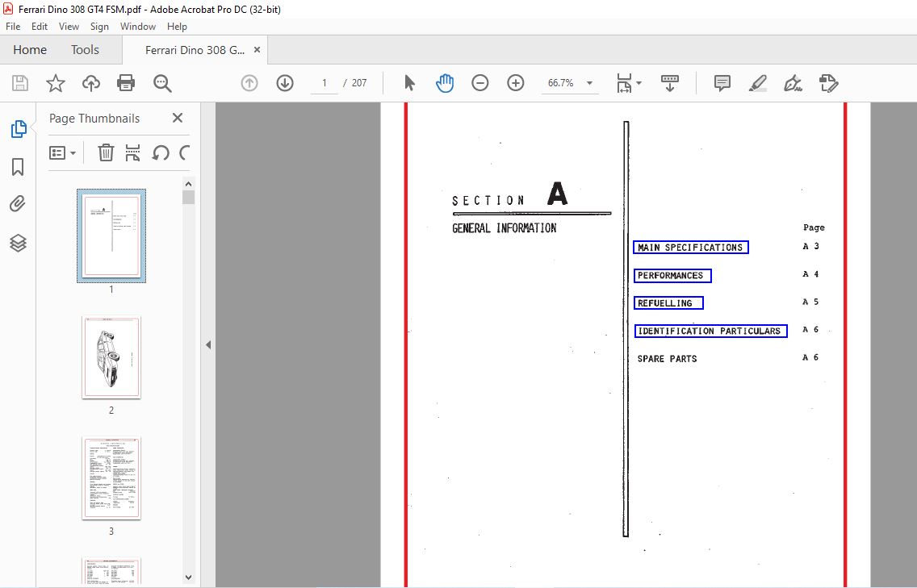The height and width of the screenshot is (588, 917).
Task: Close the Page Thumbnails panel
Action: [x=178, y=118]
